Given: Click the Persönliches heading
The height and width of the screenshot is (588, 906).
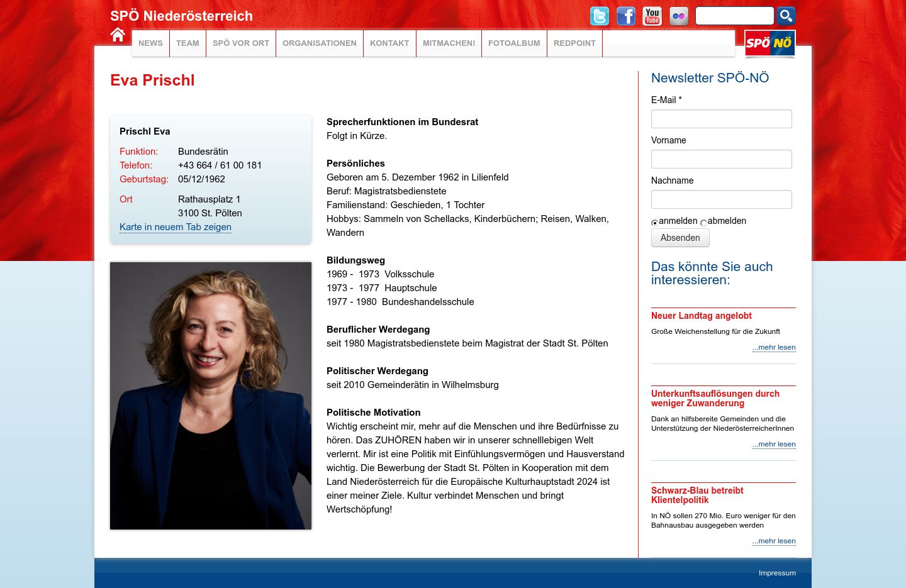Looking at the screenshot, I should [355, 164].
